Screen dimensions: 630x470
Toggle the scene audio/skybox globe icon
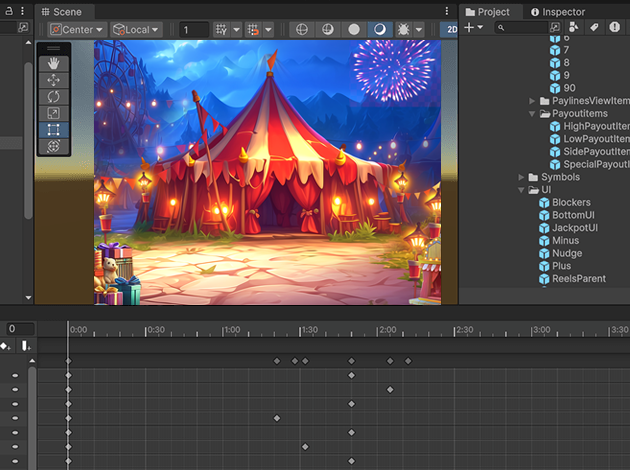[x=328, y=29]
